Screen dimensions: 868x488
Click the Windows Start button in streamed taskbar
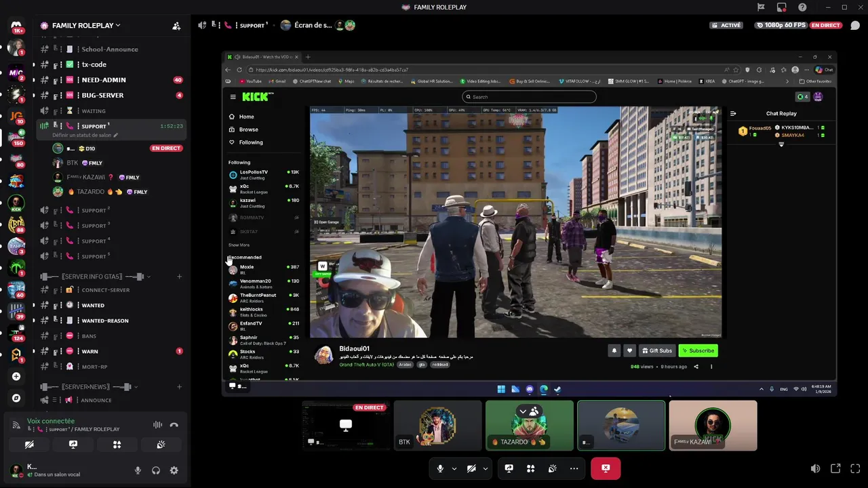point(501,389)
